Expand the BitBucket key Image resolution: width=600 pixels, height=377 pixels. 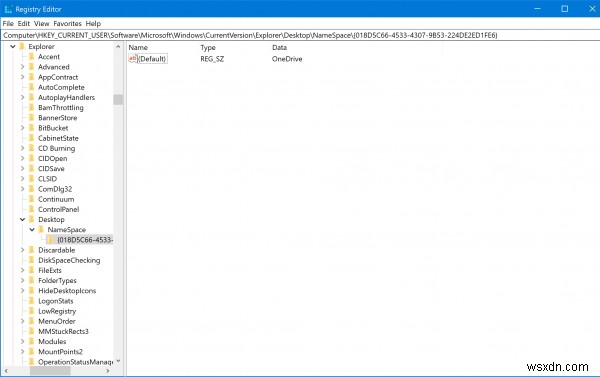click(22, 128)
